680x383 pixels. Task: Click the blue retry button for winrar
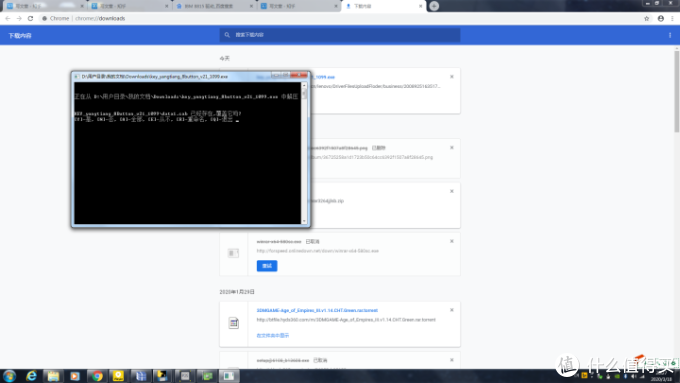click(x=267, y=266)
